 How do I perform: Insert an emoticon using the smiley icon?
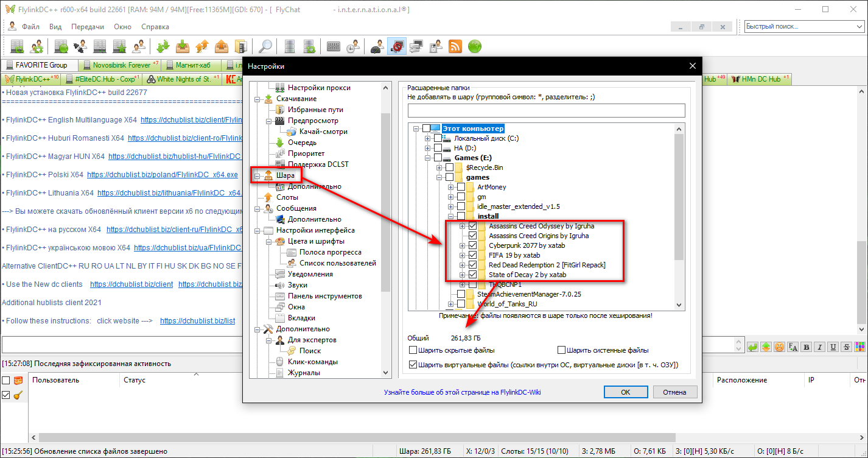pyautogui.click(x=779, y=347)
